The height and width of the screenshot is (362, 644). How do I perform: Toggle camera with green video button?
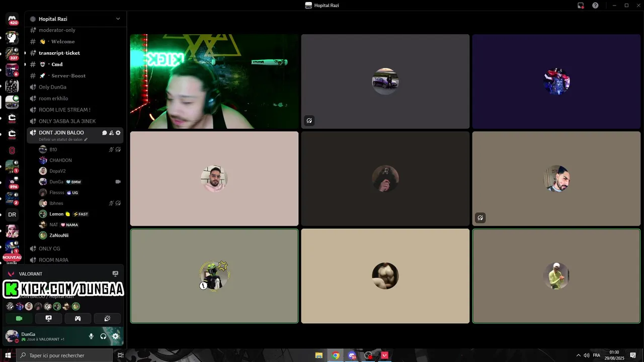(19, 318)
